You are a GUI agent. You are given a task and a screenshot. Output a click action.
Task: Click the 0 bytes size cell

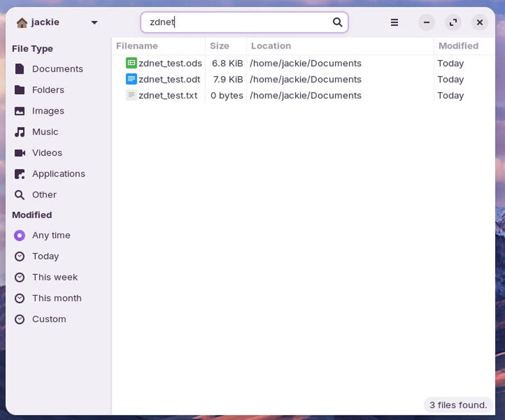(227, 95)
